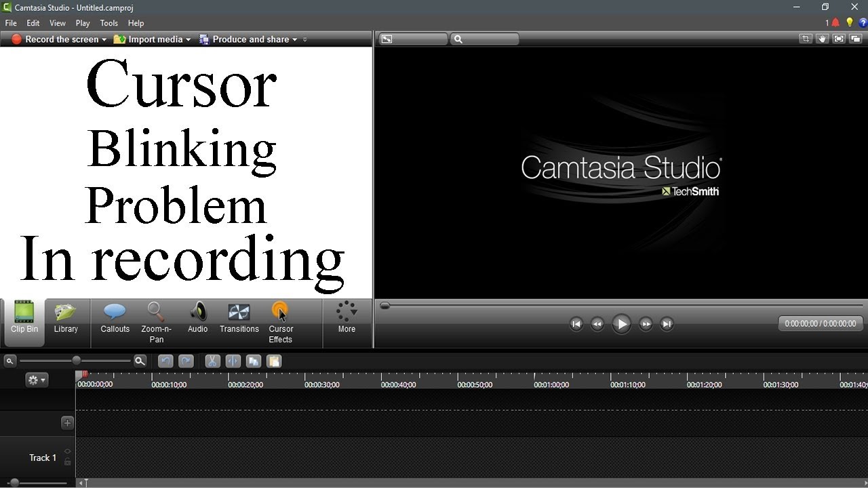Copy the selected timeline media
This screenshot has height=488, width=868.
click(254, 361)
